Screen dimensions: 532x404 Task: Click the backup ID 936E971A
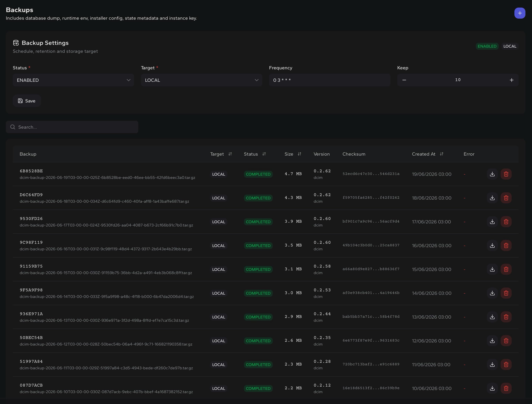(x=31, y=314)
